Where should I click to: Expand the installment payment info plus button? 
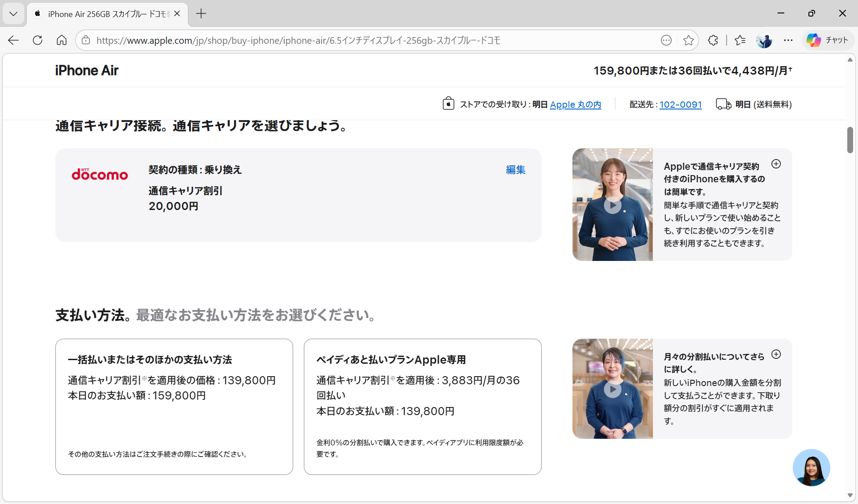pyautogui.click(x=776, y=354)
